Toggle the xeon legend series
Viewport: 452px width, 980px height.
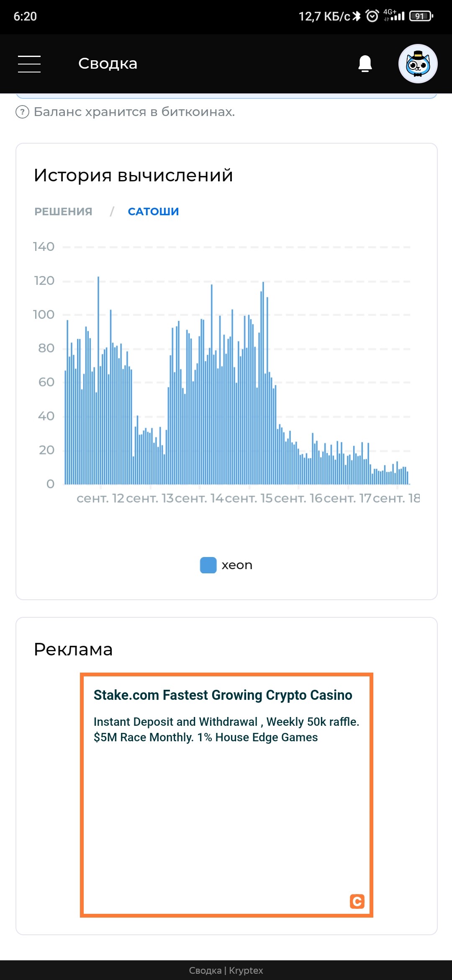point(236,565)
